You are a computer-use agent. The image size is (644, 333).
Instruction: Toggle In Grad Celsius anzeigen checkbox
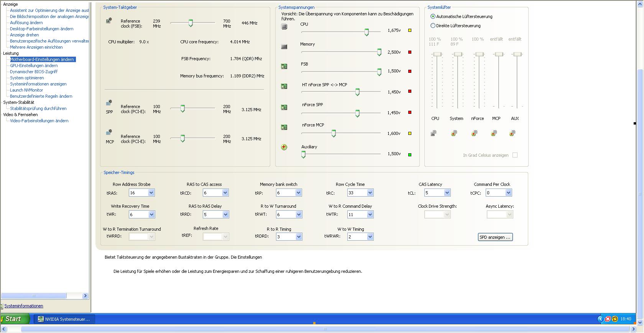click(x=515, y=155)
